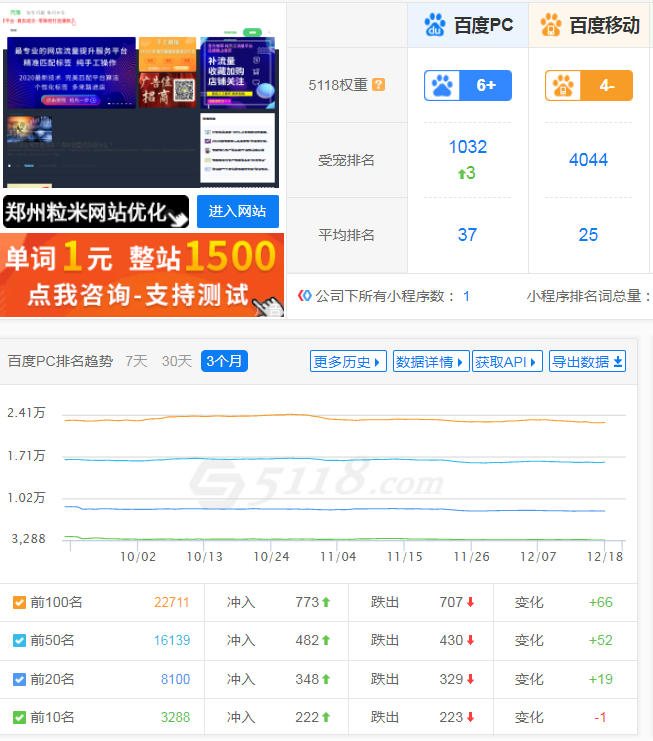Open the 数据详情 arrow button

click(431, 362)
